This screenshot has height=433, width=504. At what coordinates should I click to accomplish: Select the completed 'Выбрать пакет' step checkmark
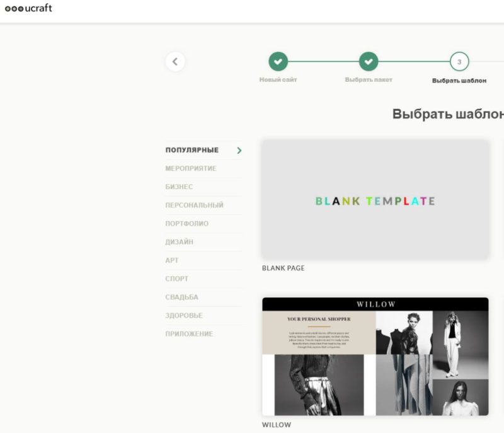369,61
